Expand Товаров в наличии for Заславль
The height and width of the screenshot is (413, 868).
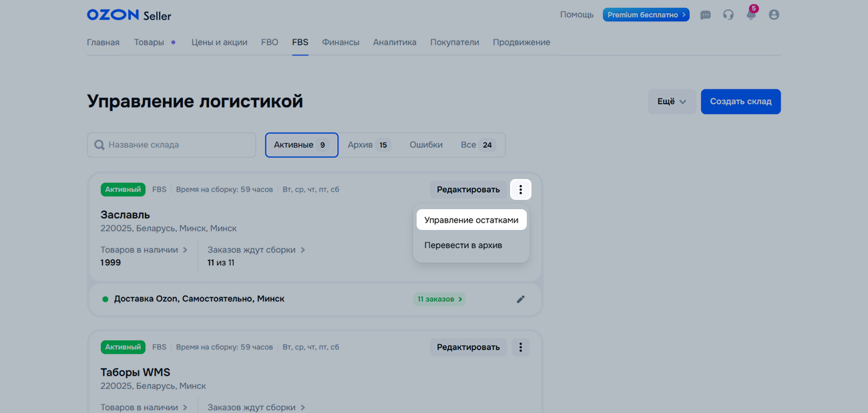point(144,250)
